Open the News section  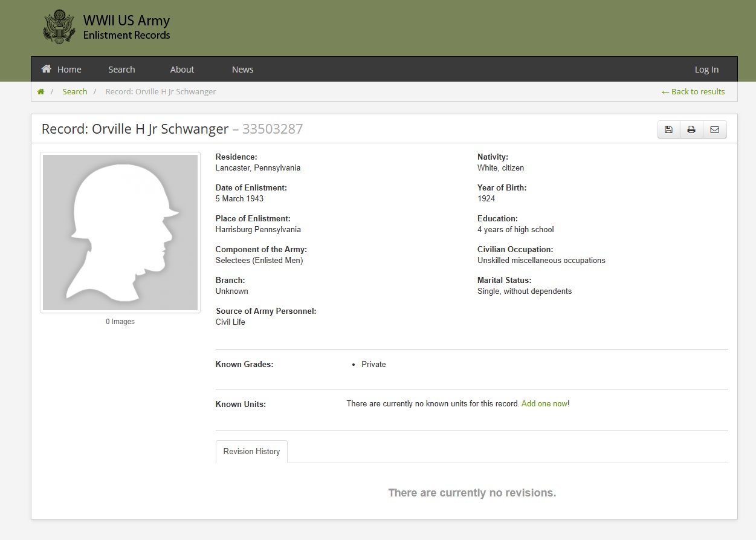[242, 69]
